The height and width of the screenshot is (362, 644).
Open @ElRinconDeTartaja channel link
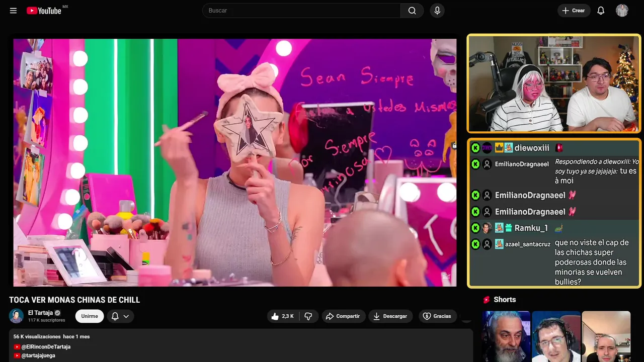pyautogui.click(x=46, y=347)
